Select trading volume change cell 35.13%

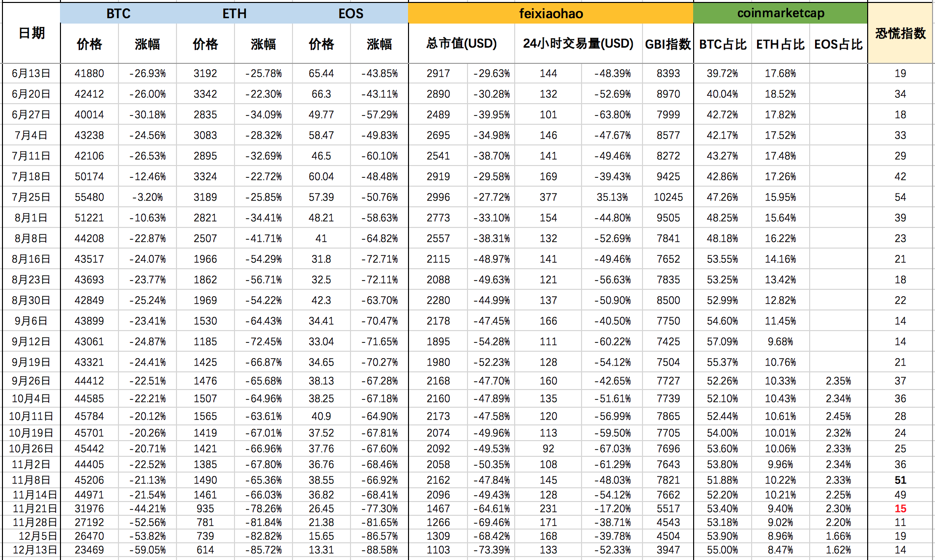coord(612,197)
